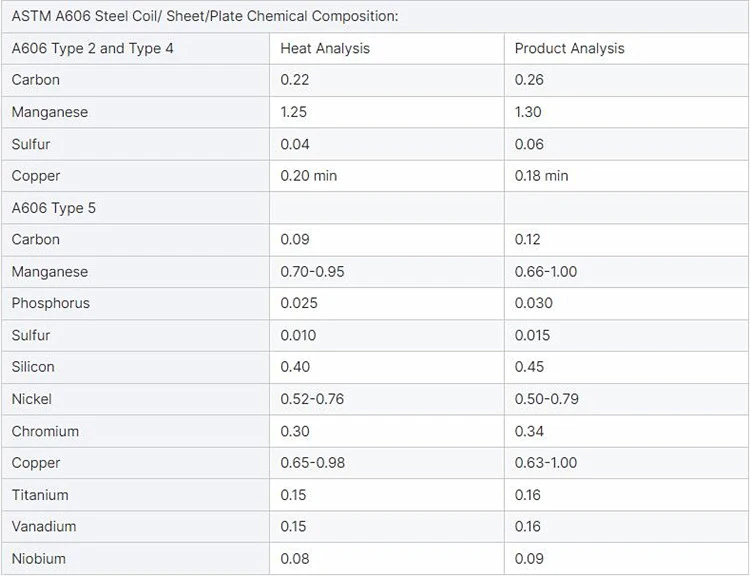This screenshot has height=576, width=750.
Task: Click the '0.09' Carbon heat value
Action: pyautogui.click(x=295, y=240)
